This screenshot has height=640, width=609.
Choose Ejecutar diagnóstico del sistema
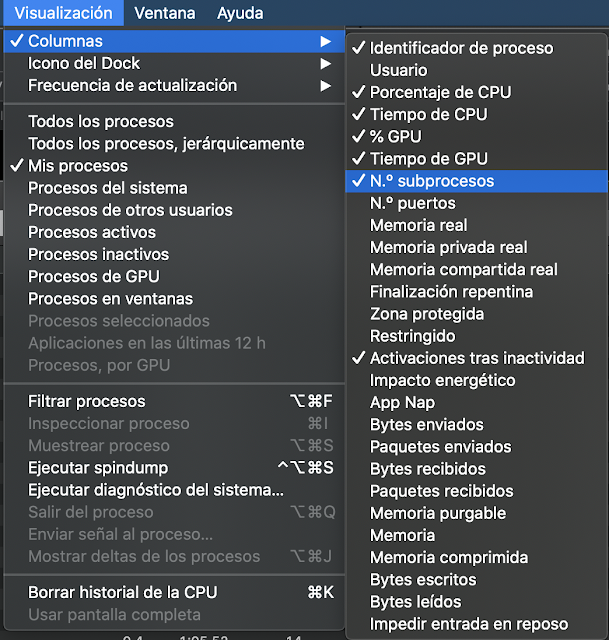pyautogui.click(x=156, y=490)
